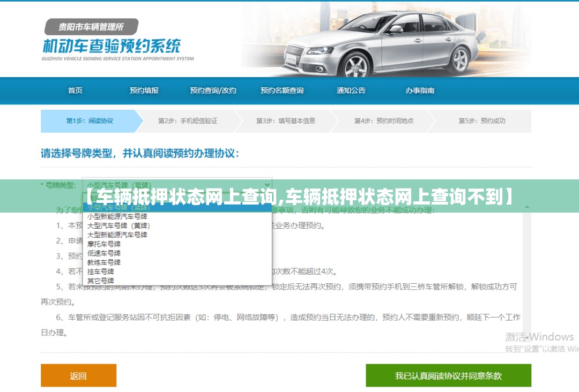Click the 贵阳市车辆管理所 badge in the header

(91, 27)
